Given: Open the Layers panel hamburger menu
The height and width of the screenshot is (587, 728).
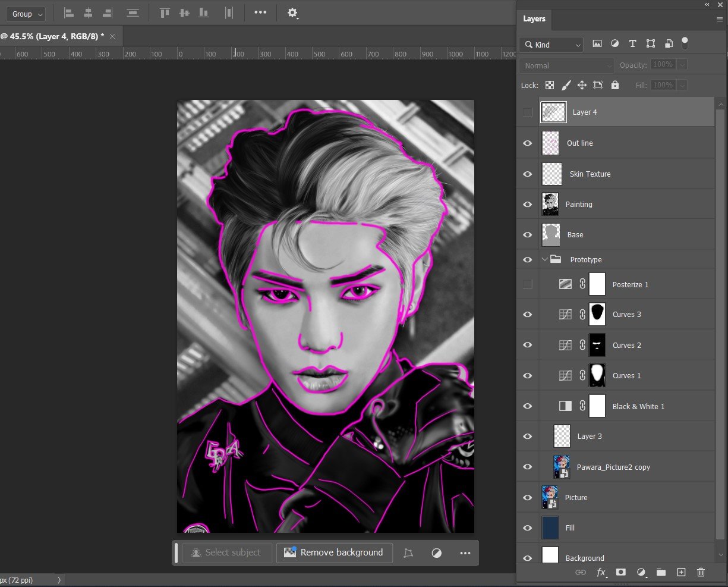Looking at the screenshot, I should click(719, 19).
